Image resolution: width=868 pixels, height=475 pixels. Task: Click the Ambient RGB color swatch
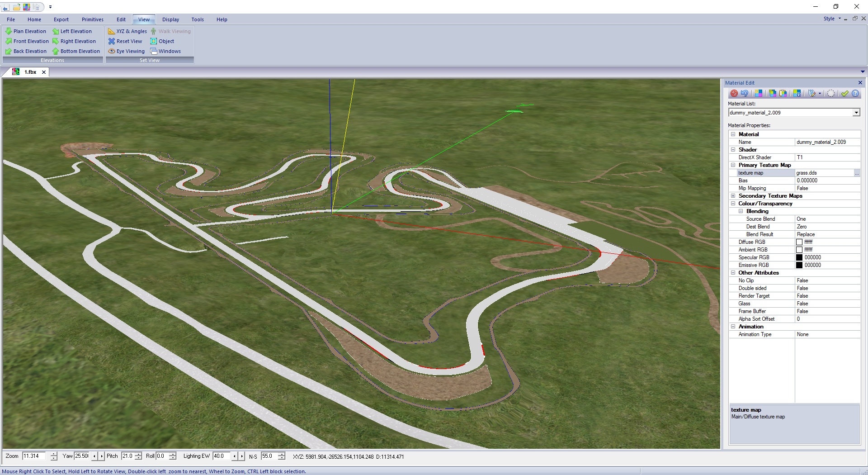[x=799, y=250]
